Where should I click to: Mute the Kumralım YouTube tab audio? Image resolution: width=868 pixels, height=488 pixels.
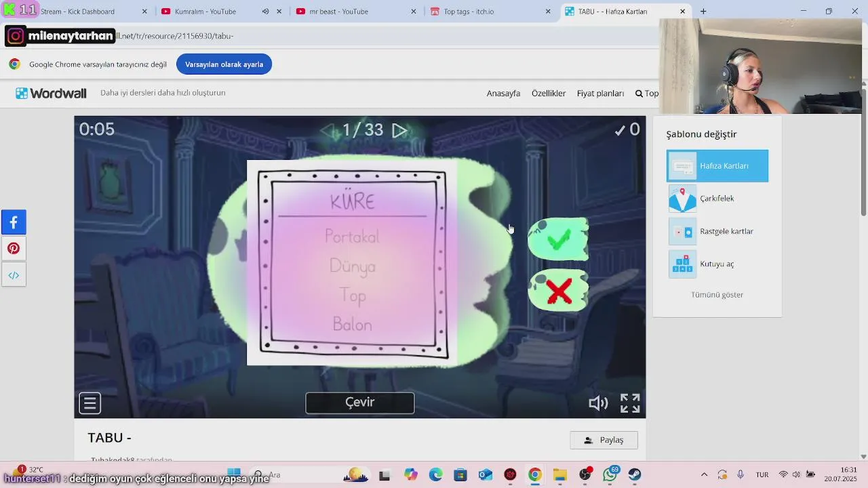point(265,12)
